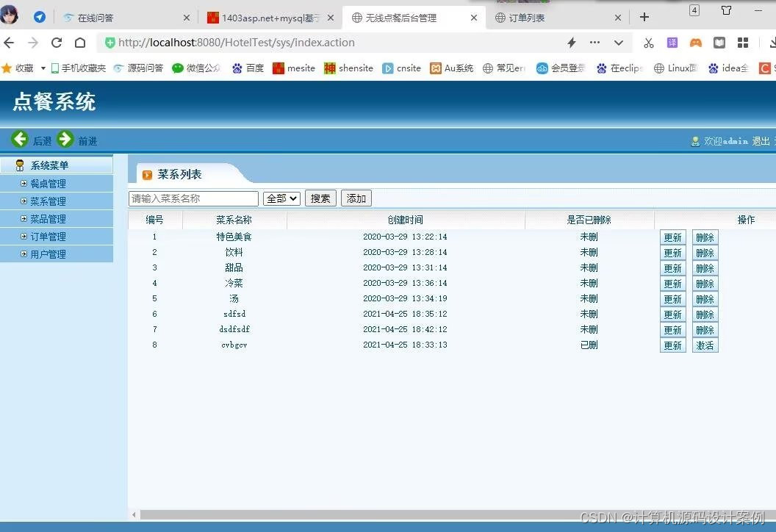Open the 百度 bookmark
This screenshot has height=532, width=776.
(248, 68)
